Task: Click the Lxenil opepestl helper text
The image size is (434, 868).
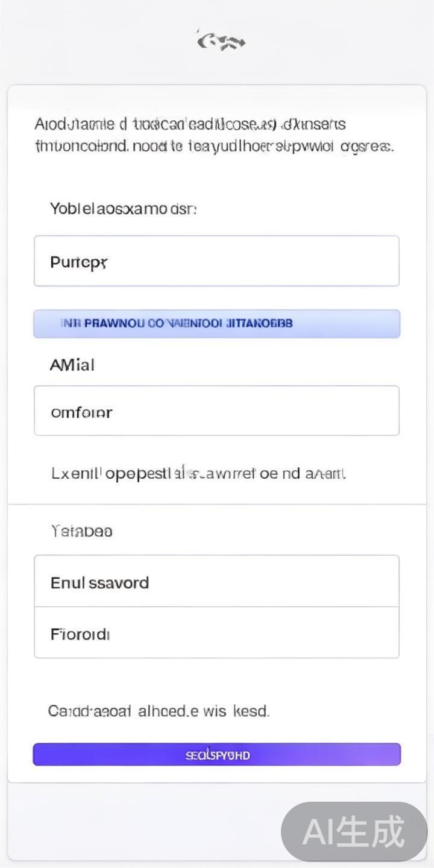Action: (198, 473)
